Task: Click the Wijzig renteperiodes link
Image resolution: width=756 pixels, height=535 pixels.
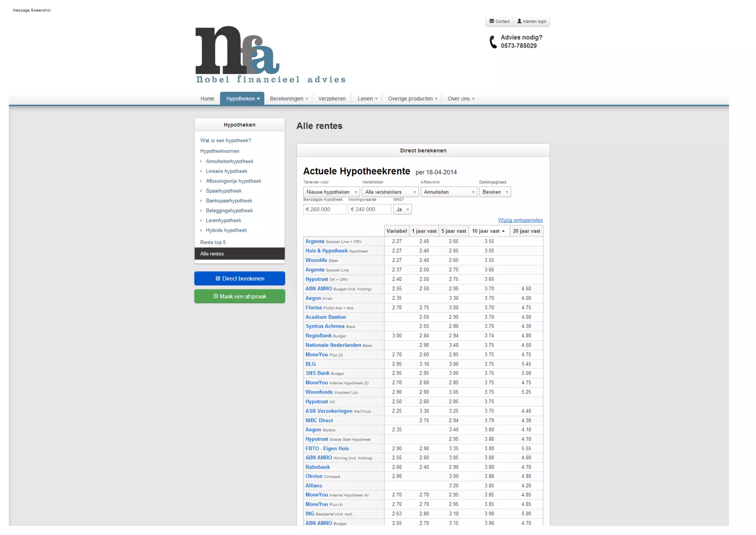Action: [520, 220]
